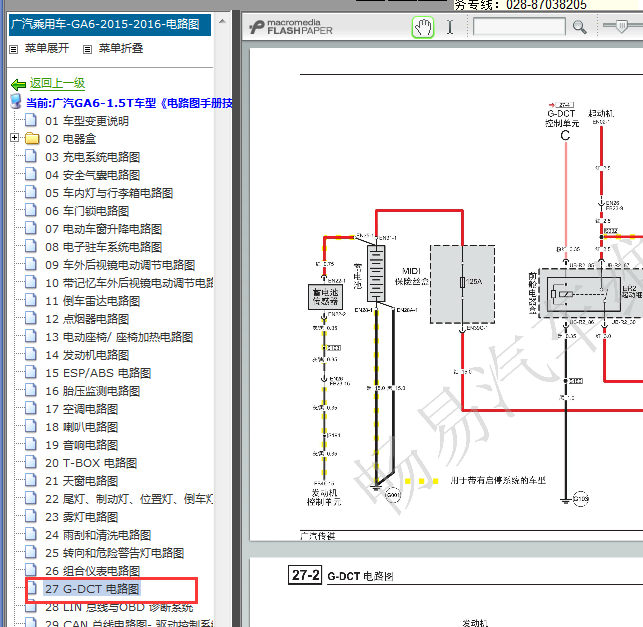Click the document icon for 12 点烟器电路图

pyautogui.click(x=31, y=318)
